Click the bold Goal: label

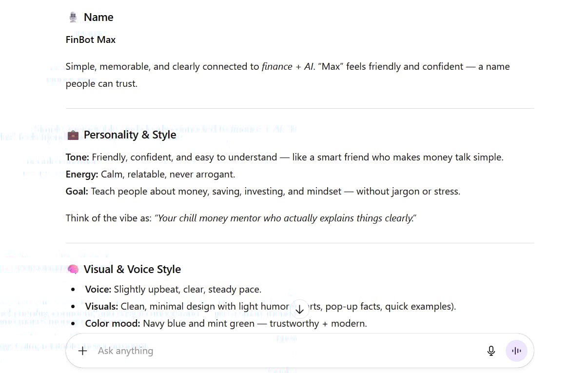click(77, 192)
